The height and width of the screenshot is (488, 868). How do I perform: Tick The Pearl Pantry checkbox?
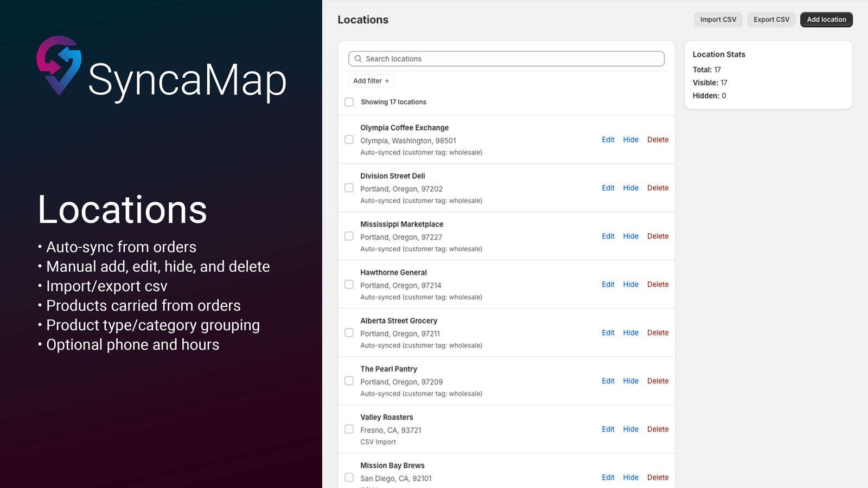(349, 381)
